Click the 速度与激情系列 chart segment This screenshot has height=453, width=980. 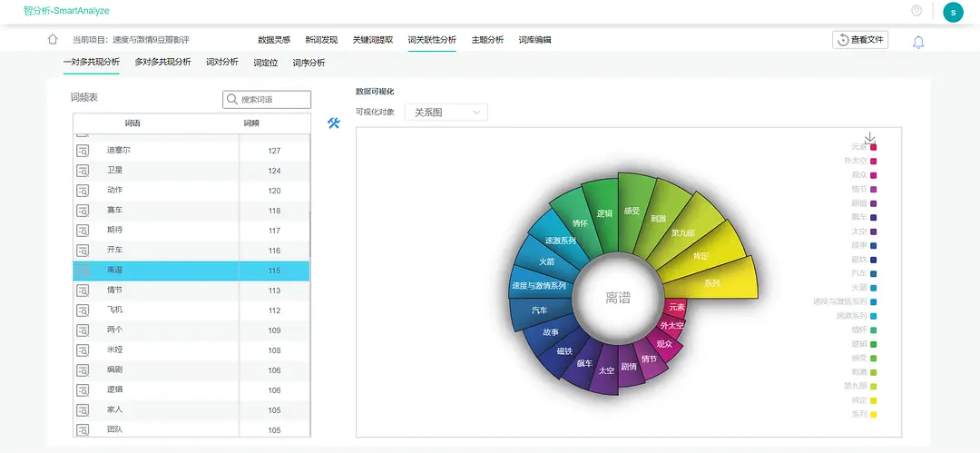[538, 285]
